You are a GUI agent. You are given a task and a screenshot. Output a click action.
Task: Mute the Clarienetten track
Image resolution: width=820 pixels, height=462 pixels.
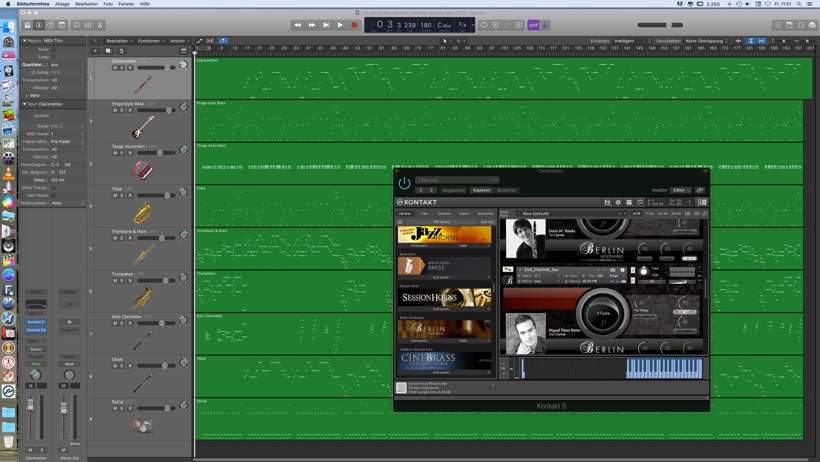(115, 68)
